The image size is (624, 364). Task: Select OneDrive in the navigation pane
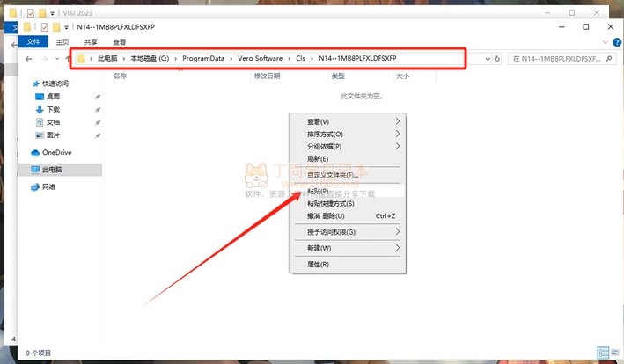pos(57,153)
